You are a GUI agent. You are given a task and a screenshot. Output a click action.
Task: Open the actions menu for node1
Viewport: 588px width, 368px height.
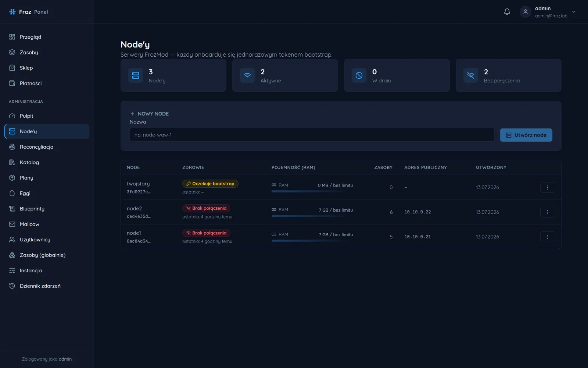[548, 237]
